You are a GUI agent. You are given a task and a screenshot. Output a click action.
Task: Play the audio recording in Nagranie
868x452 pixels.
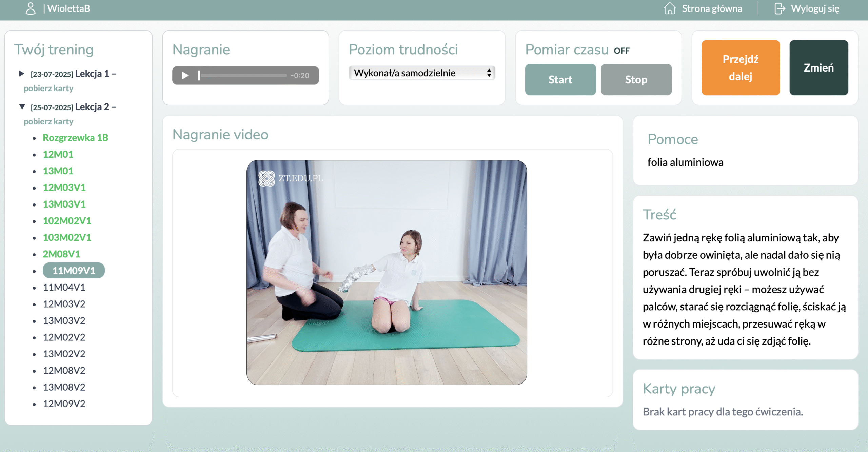pos(185,75)
